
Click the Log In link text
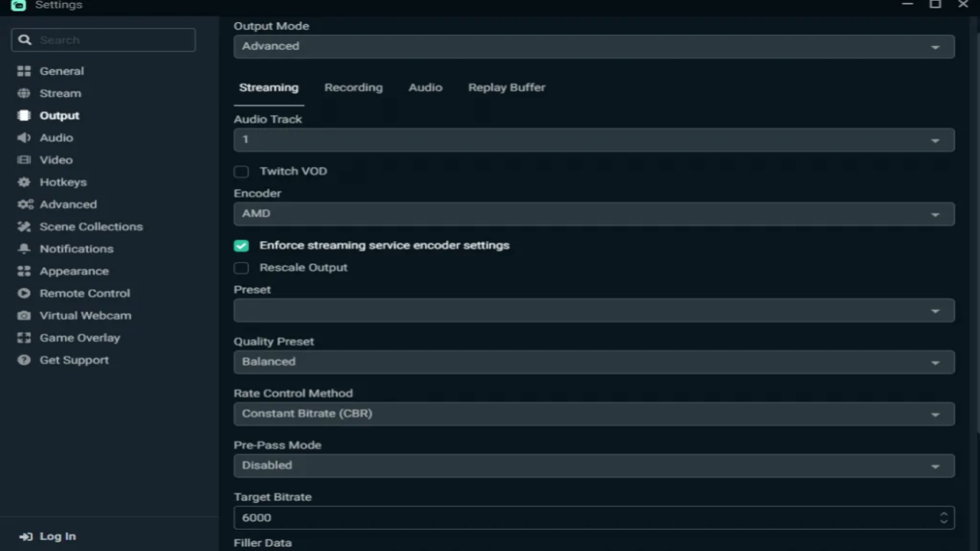pyautogui.click(x=57, y=536)
